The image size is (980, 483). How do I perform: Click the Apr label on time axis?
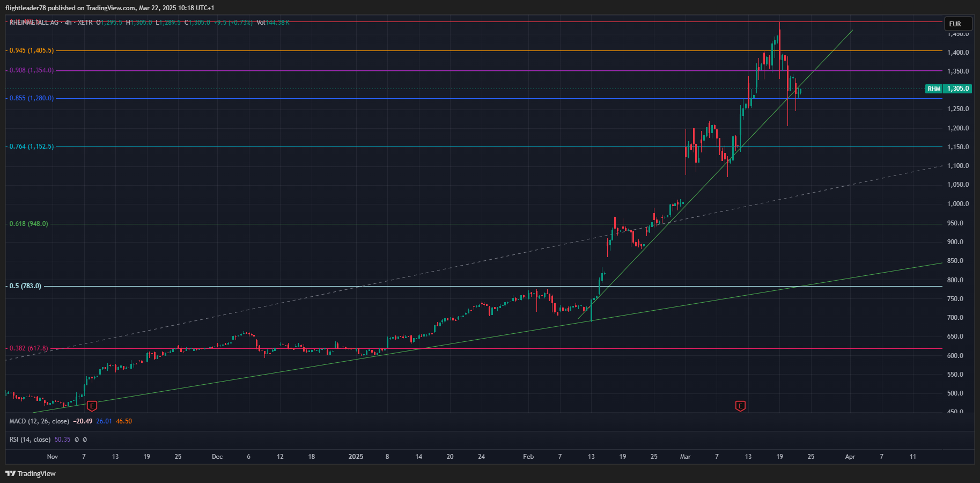[850, 457]
